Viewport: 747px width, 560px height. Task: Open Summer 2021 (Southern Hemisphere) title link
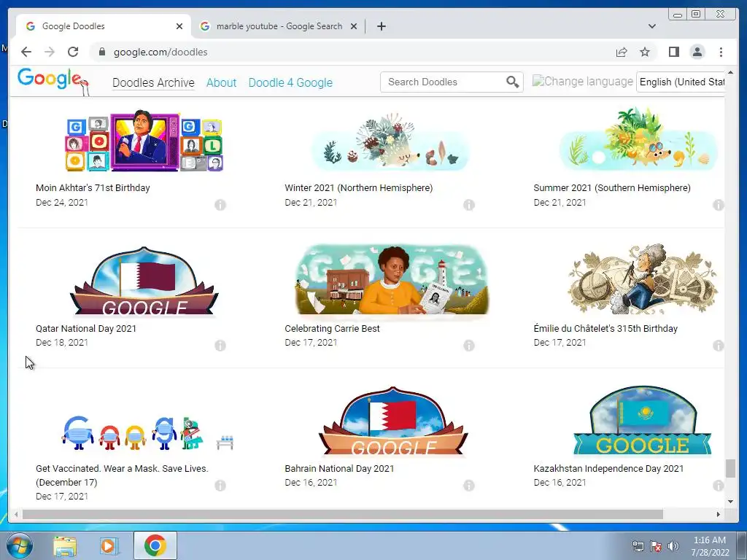tap(612, 187)
